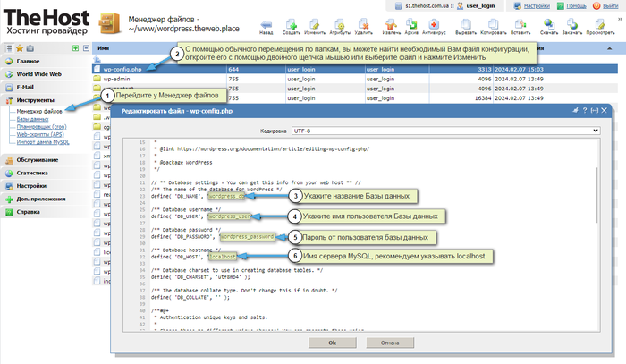Click the help question mark in dialog title
The image size is (626, 364).
585,111
